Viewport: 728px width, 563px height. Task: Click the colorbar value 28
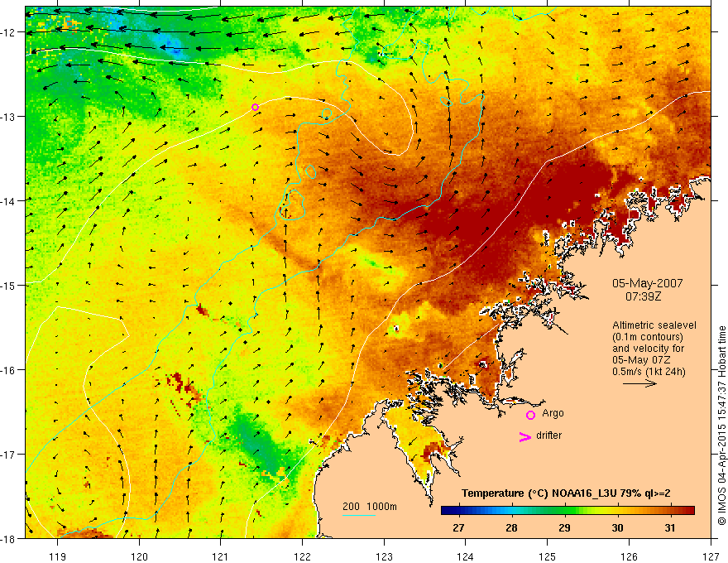tap(511, 527)
